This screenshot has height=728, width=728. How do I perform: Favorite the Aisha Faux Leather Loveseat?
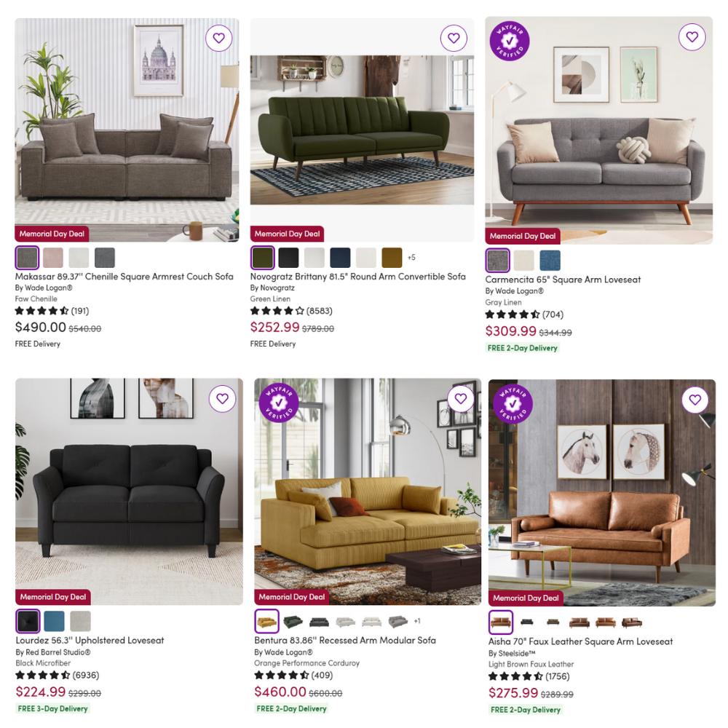[695, 400]
